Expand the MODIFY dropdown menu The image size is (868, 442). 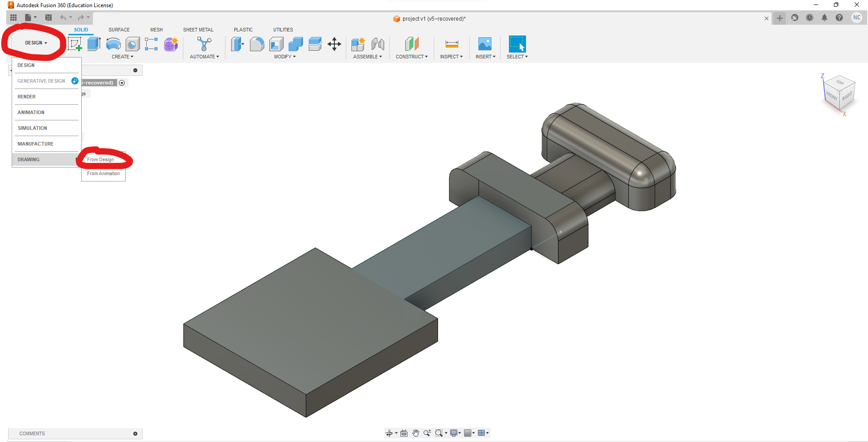pos(285,57)
